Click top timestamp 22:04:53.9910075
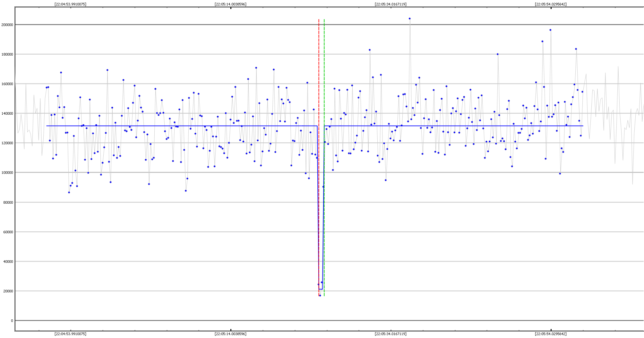The width and height of the screenshot is (644, 338). pos(70,4)
